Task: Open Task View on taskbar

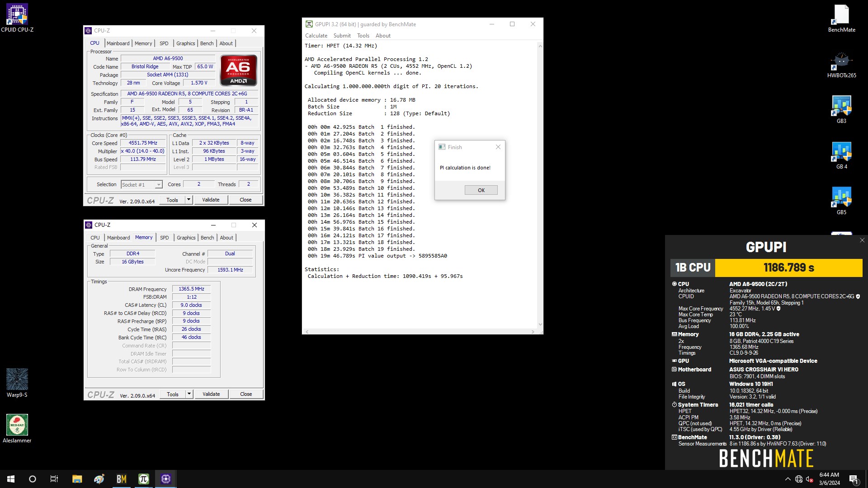Action: (x=54, y=479)
